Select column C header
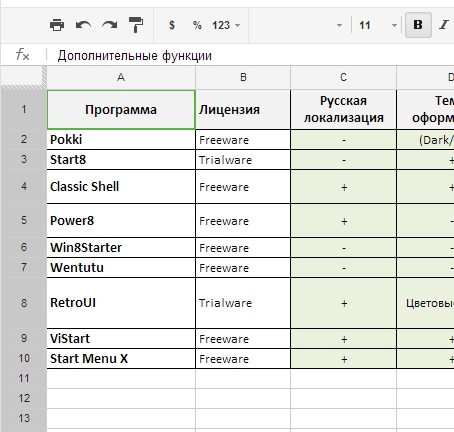 [343, 77]
